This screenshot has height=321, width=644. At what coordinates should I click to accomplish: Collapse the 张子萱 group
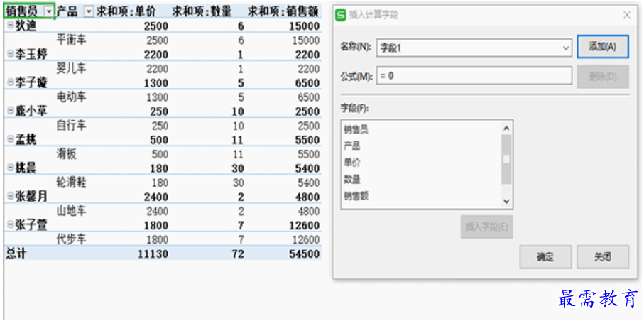tap(10, 225)
